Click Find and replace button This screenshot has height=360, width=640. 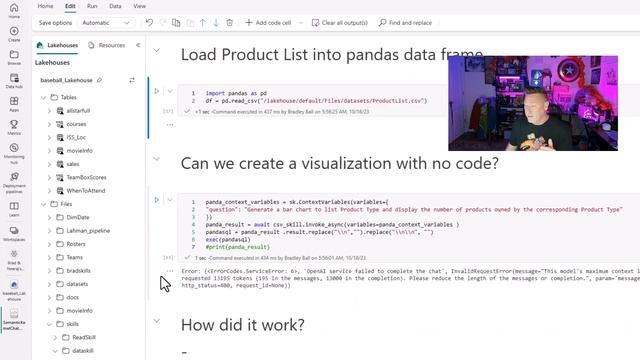pos(405,23)
